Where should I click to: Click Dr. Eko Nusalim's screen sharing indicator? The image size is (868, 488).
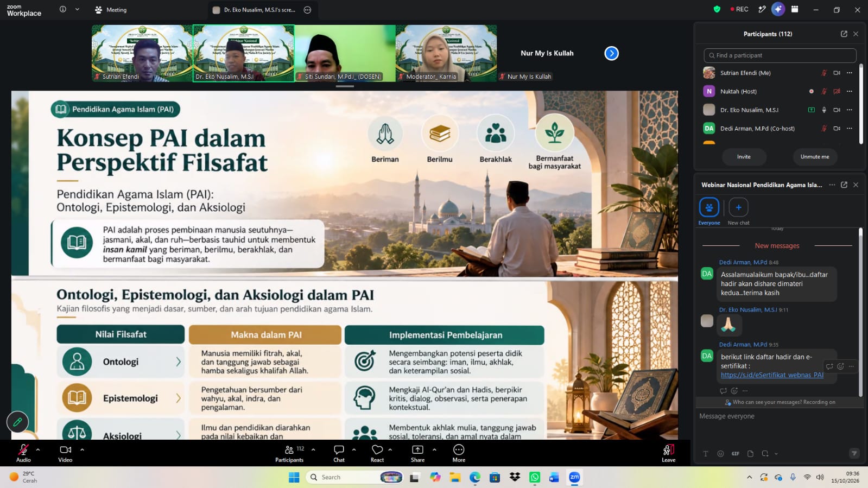(812, 110)
